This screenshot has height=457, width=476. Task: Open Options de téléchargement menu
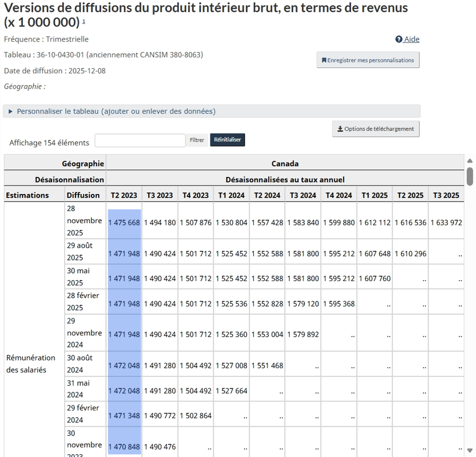click(x=376, y=129)
